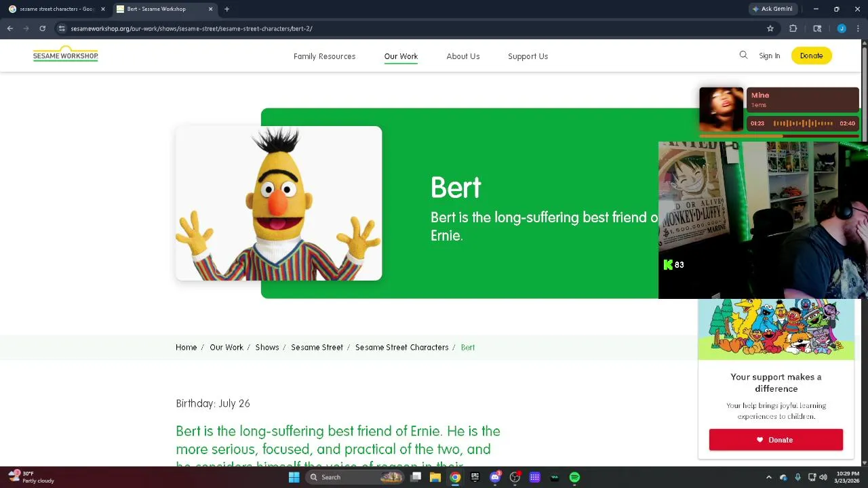Click the Birthday: July 26 text

coord(213,403)
